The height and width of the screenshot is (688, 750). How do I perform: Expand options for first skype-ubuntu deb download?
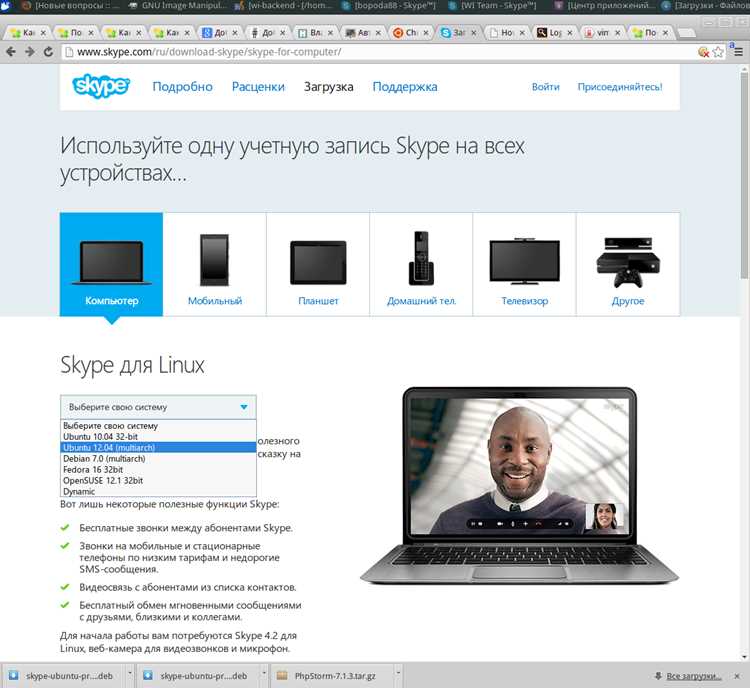click(130, 675)
